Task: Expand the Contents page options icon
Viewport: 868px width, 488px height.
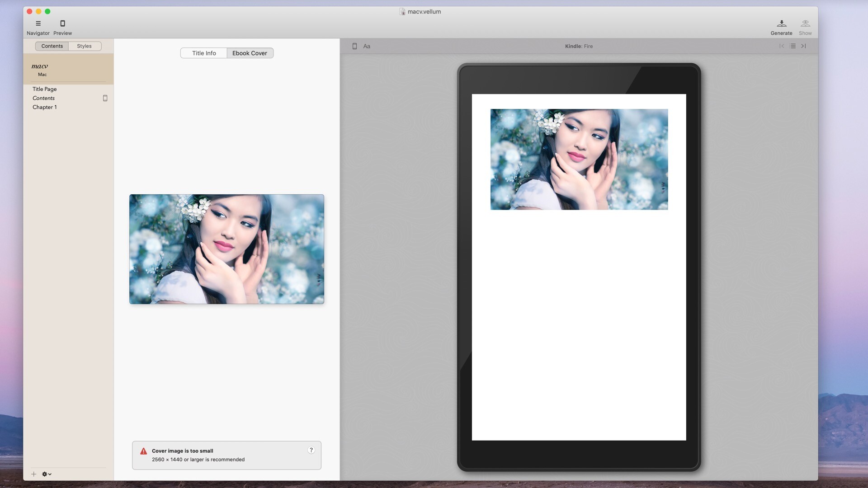Action: [x=105, y=98]
